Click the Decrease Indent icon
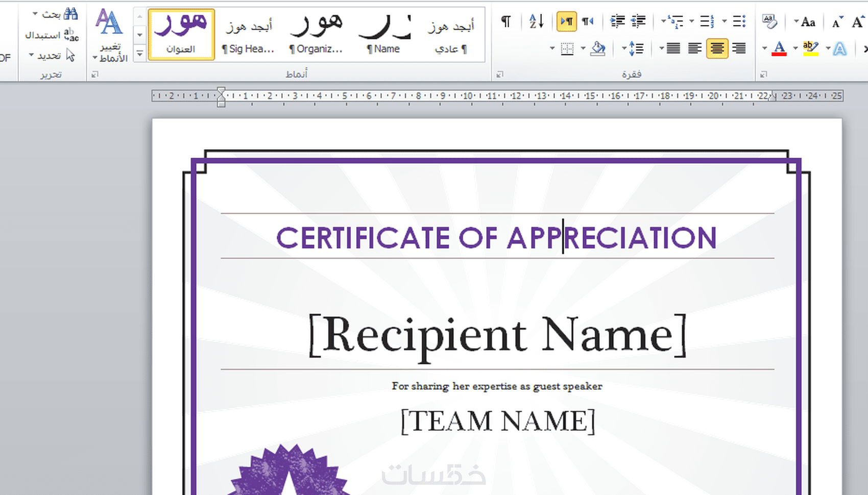The height and width of the screenshot is (495, 868). [638, 21]
